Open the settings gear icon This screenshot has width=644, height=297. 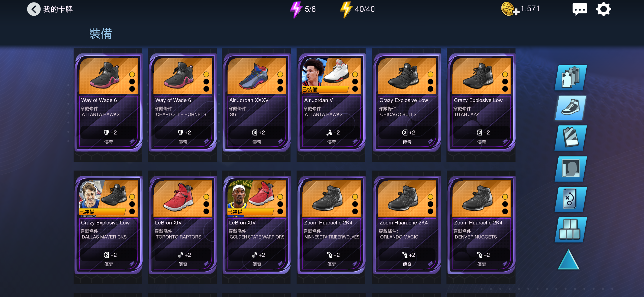tap(603, 9)
